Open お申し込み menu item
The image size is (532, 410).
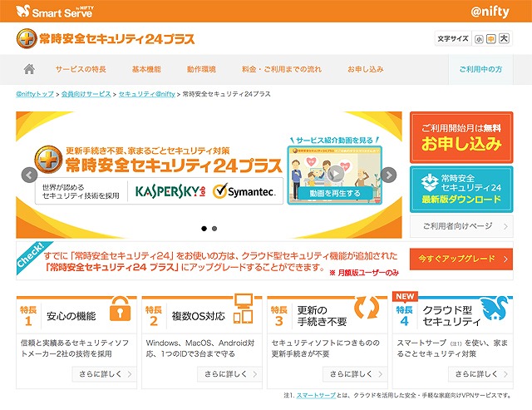(x=366, y=69)
